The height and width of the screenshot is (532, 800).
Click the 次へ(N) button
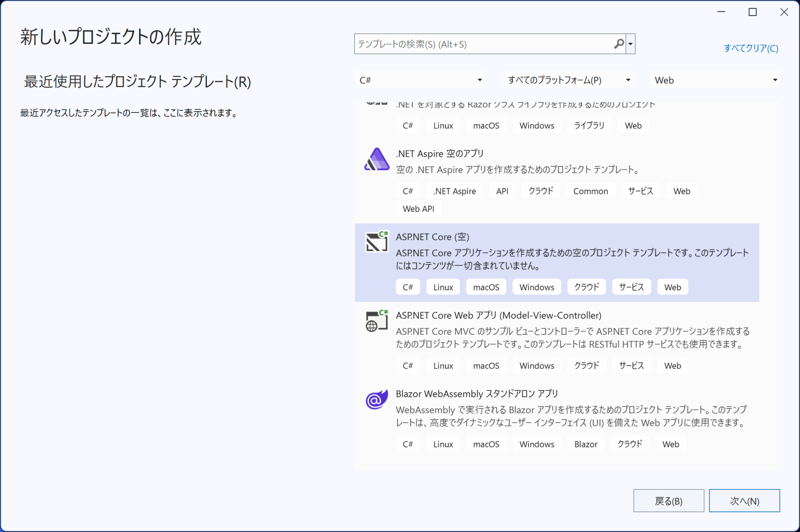(x=744, y=501)
